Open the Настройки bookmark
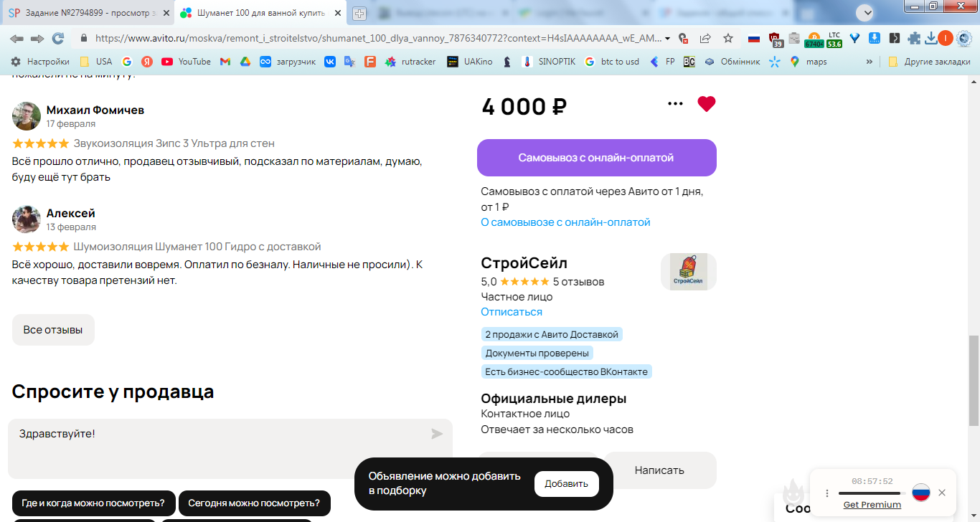 click(x=40, y=62)
